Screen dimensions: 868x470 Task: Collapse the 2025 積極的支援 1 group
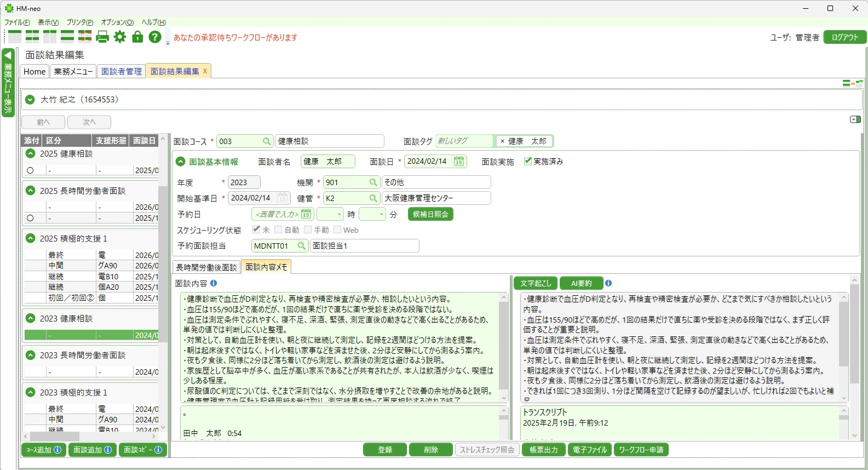(x=31, y=238)
